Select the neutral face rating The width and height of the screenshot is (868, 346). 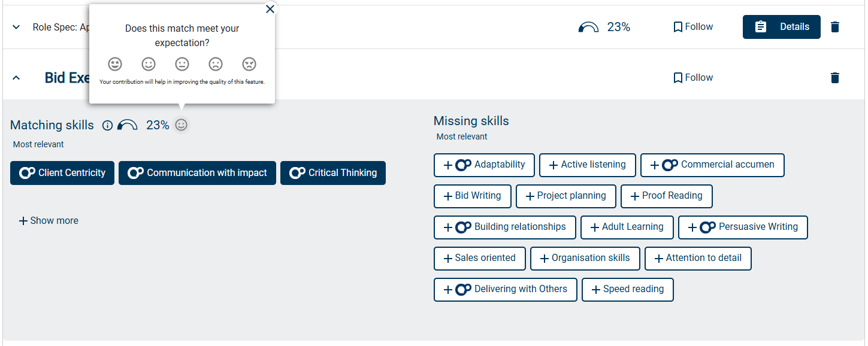(x=182, y=63)
